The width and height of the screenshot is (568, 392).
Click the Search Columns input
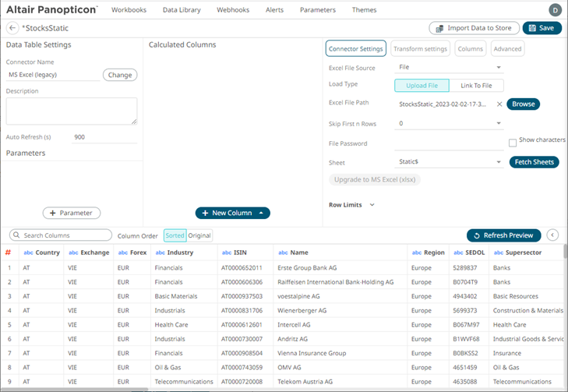(61, 235)
